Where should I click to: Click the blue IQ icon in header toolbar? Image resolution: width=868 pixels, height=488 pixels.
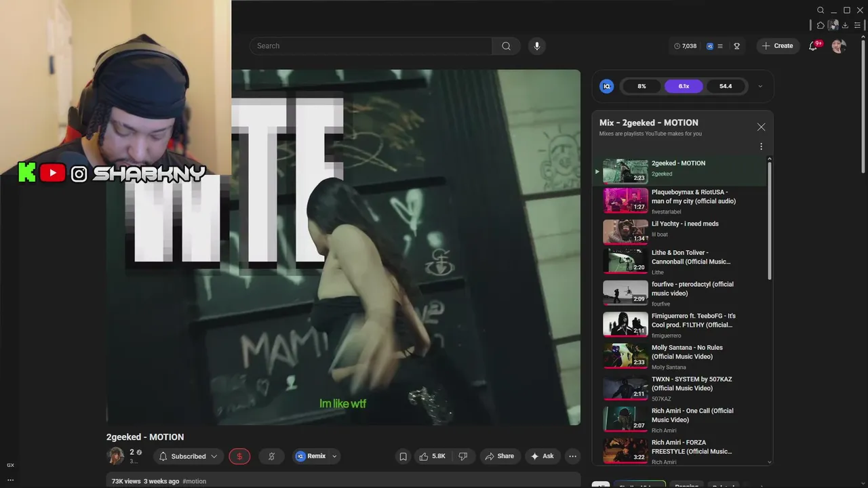[x=710, y=46]
